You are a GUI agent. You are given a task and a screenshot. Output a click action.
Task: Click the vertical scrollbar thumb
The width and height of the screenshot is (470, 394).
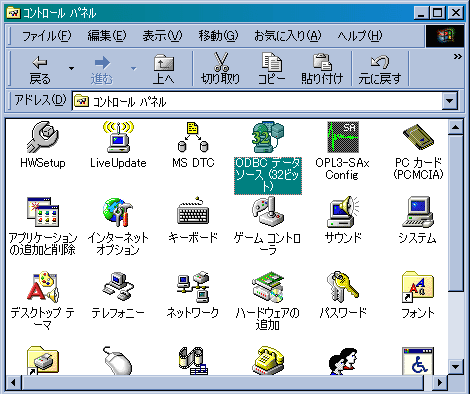point(455,213)
